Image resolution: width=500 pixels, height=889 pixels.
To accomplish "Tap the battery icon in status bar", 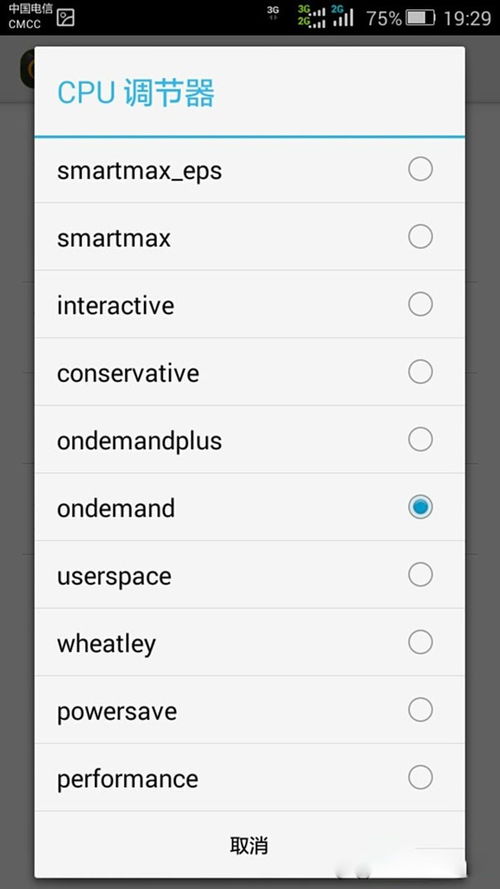I will click(x=420, y=18).
